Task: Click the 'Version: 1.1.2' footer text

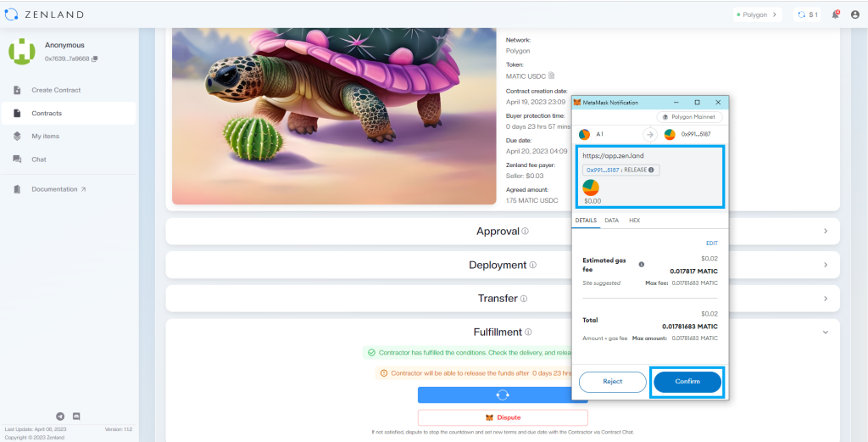Action: [118, 430]
